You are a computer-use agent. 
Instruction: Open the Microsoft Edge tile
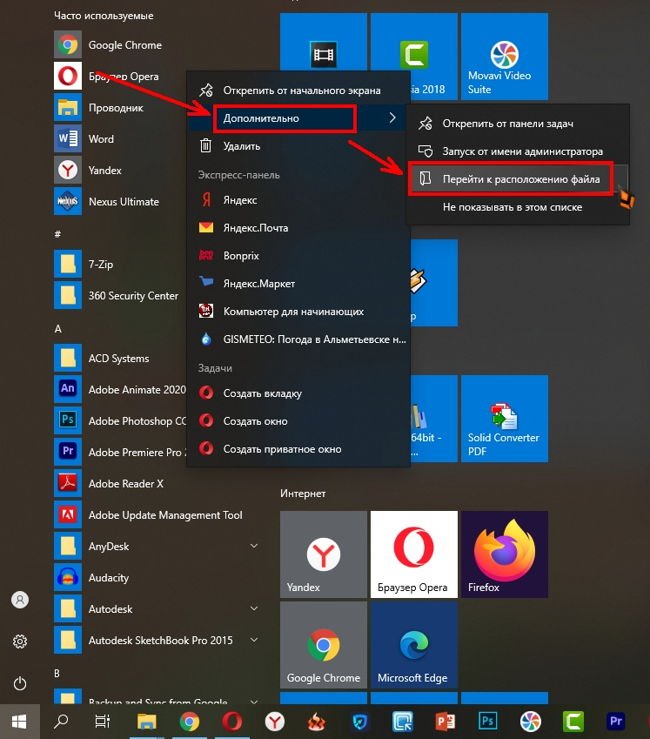(414, 645)
